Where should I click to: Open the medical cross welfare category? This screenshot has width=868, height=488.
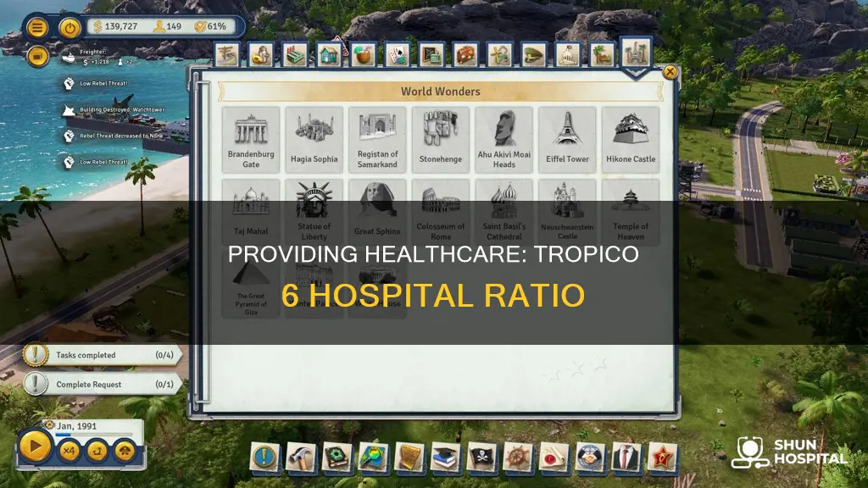[499, 55]
